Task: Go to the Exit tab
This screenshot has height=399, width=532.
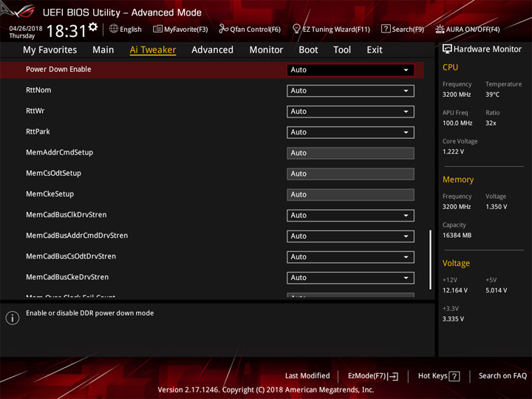Action: (374, 50)
